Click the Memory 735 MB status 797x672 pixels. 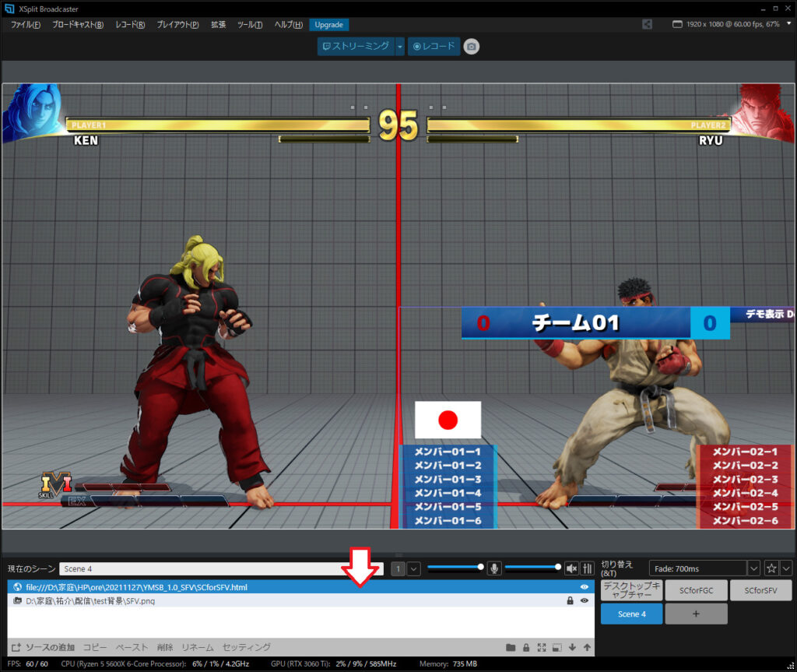point(448,664)
